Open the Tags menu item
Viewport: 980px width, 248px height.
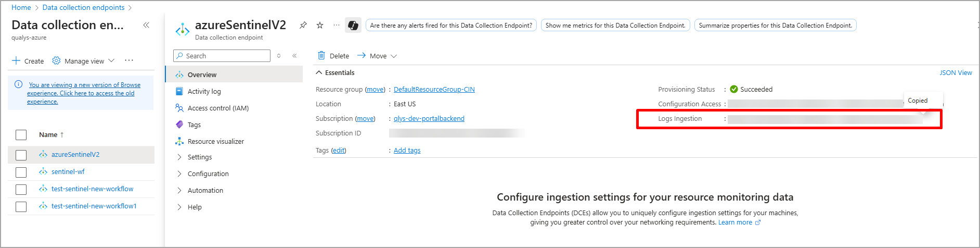(194, 125)
